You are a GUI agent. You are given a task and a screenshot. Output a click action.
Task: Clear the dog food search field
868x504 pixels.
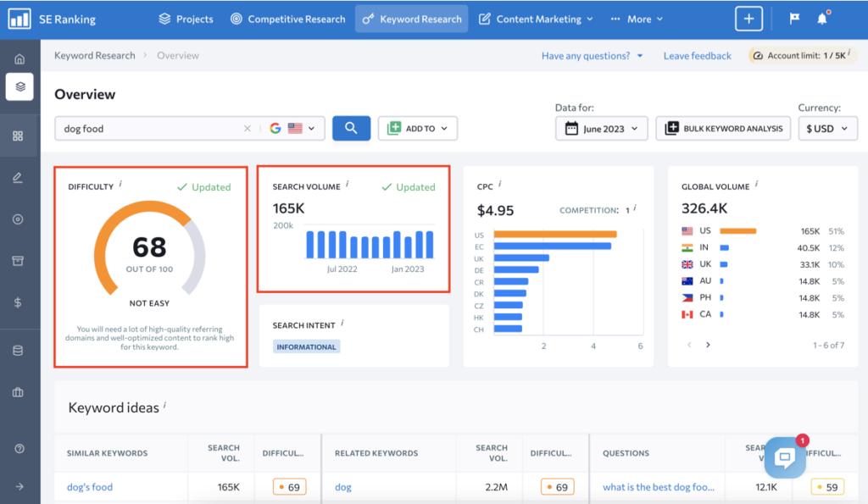[x=247, y=129]
